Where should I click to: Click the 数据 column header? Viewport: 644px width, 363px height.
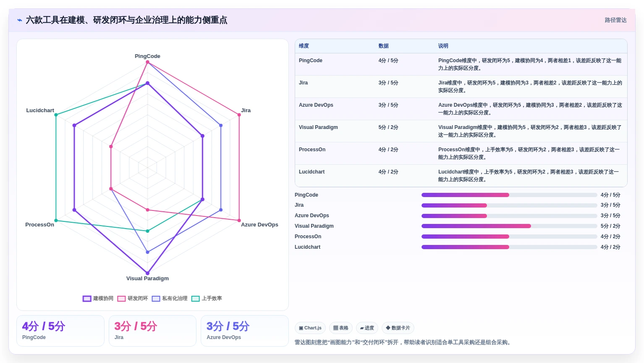pyautogui.click(x=383, y=46)
